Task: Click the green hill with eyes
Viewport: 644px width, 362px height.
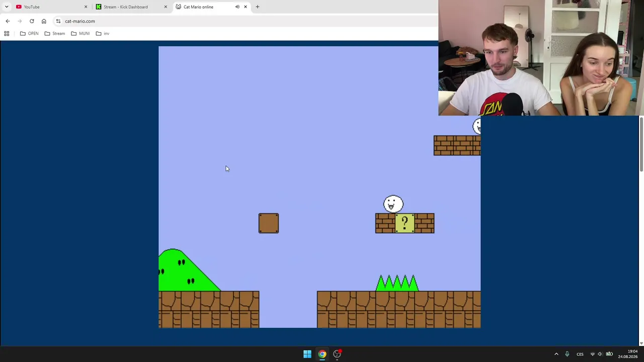Action: tap(189, 270)
